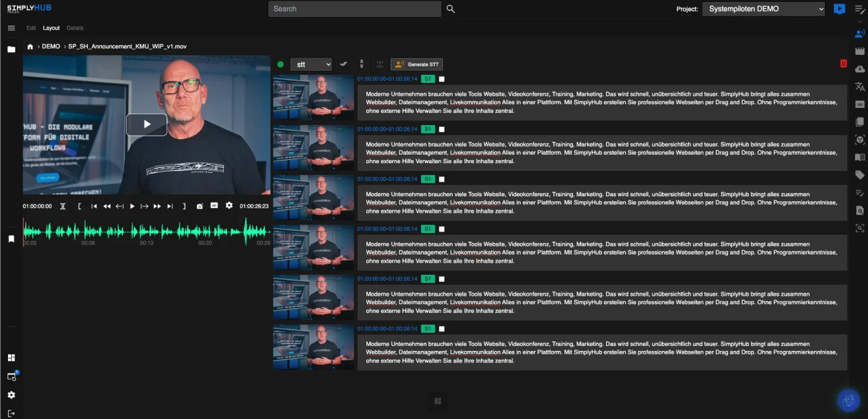Click the Generate STT button
This screenshot has width=868, height=419.
417,64
